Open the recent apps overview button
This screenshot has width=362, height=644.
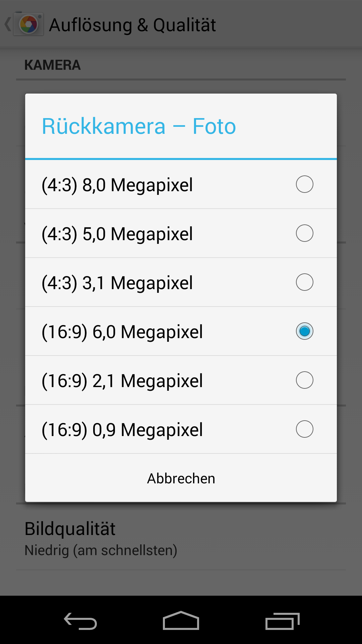pyautogui.click(x=282, y=621)
